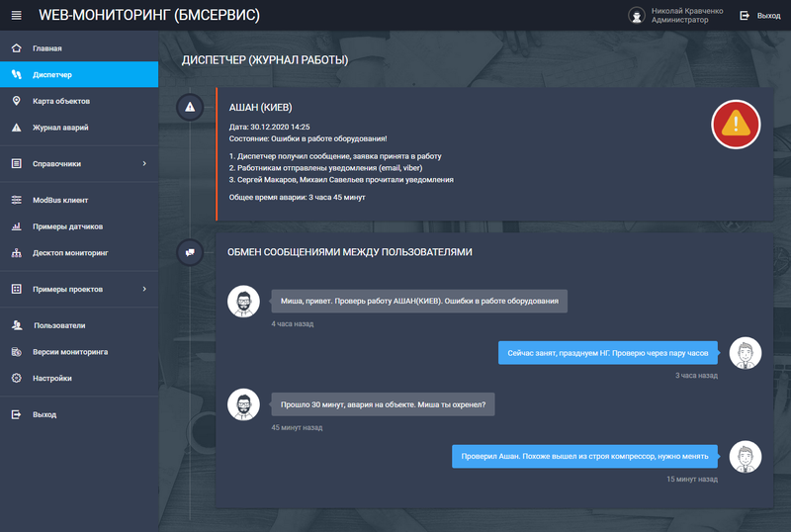Open Журнал аварий in sidebar
Screen dimensions: 791x532
(x=79, y=128)
